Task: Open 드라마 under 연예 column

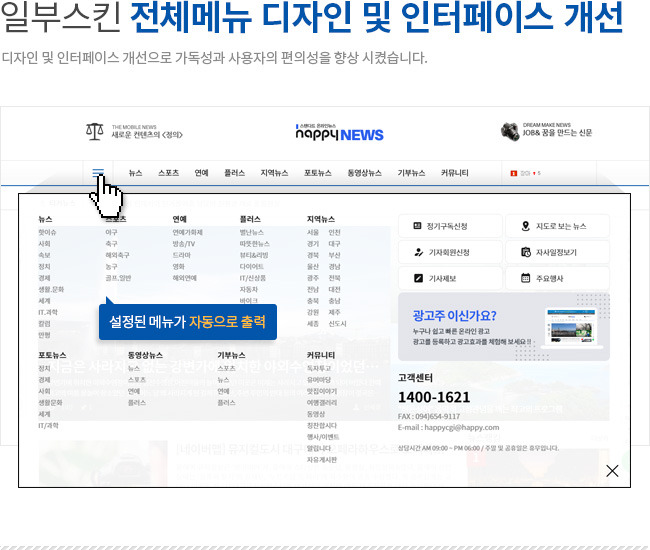Action: (x=182, y=255)
